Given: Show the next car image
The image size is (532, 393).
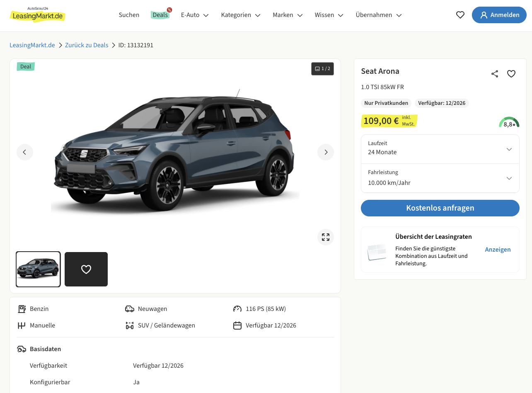Looking at the screenshot, I should [326, 152].
